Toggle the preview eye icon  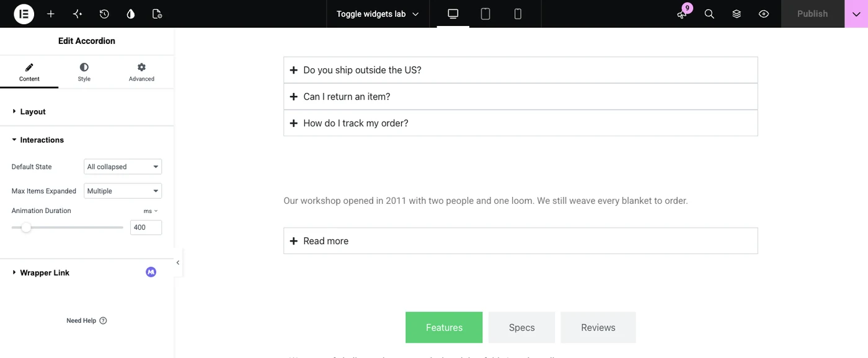click(764, 14)
